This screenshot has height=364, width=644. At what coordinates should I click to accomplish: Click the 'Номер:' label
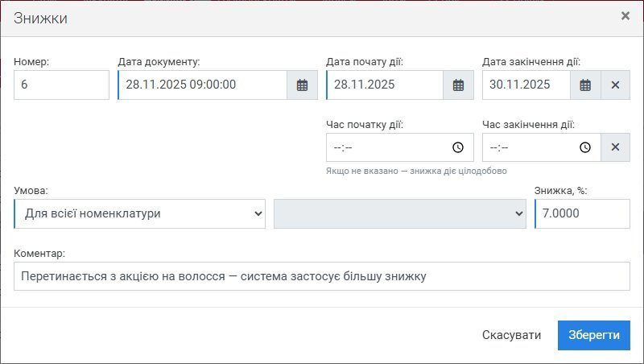point(31,62)
